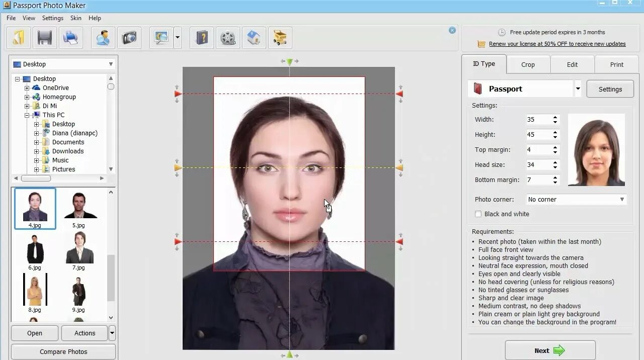The height and width of the screenshot is (360, 644).
Task: Print using the printer toolbar icon
Action: click(71, 38)
